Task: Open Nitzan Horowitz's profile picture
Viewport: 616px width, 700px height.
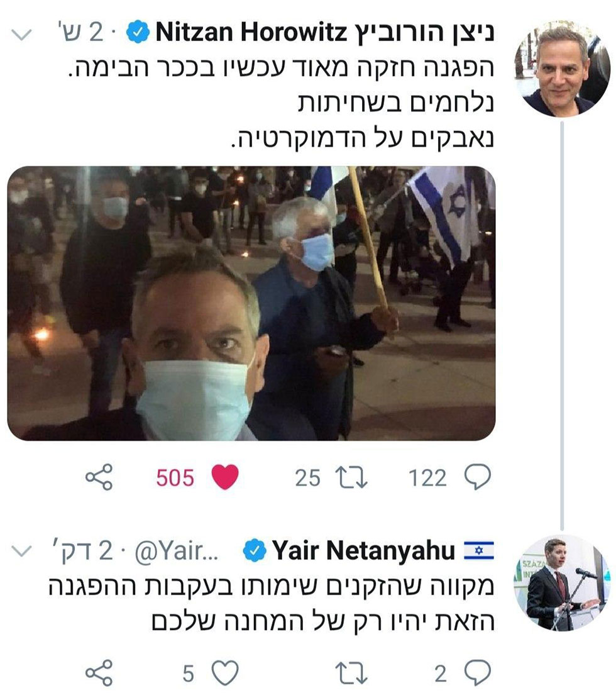Action: coord(561,69)
